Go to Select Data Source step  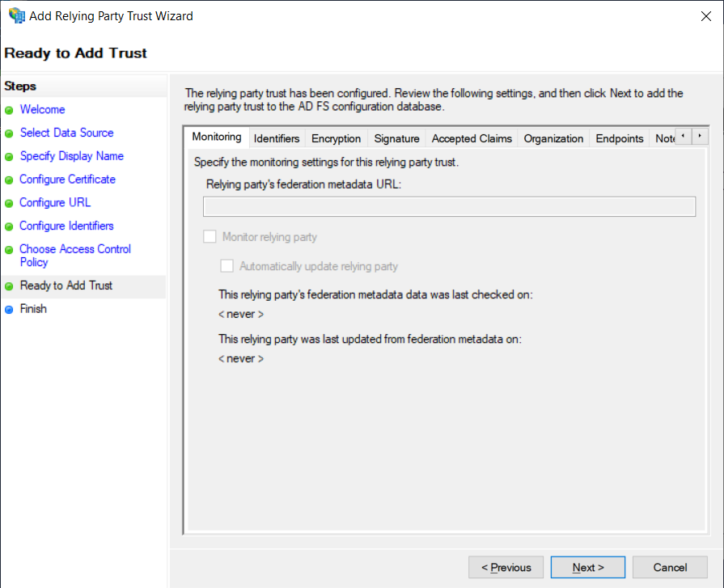click(66, 133)
